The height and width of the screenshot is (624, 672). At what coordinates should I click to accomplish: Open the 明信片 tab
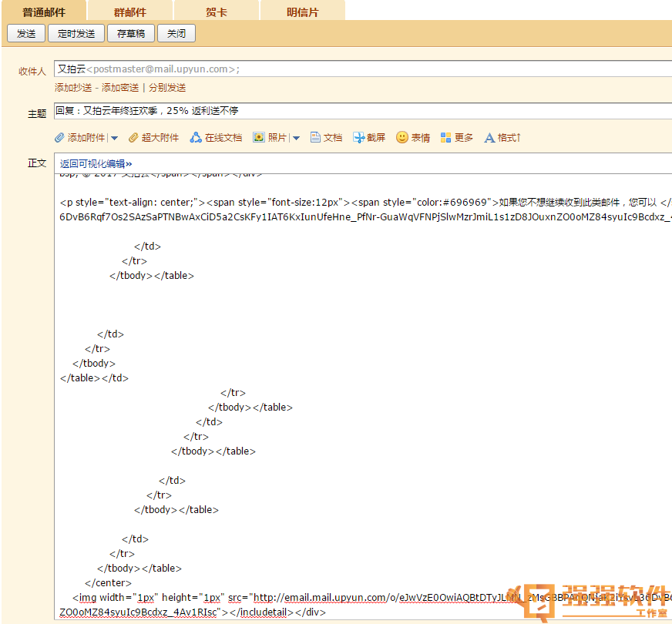click(303, 12)
